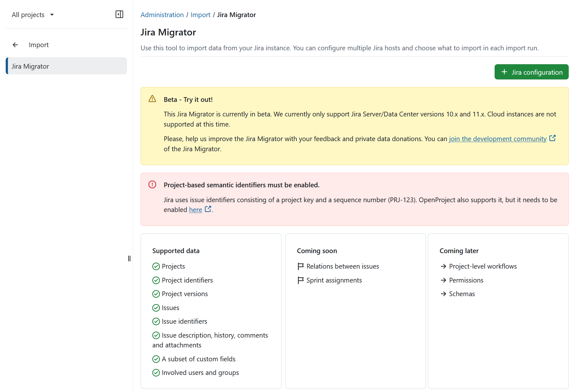Click the arrow icon next to Permissions
This screenshot has width=576, height=392.
pos(443,280)
